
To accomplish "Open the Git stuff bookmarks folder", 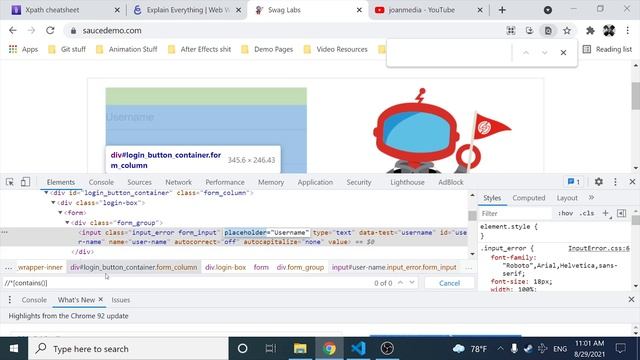I will [x=67, y=49].
